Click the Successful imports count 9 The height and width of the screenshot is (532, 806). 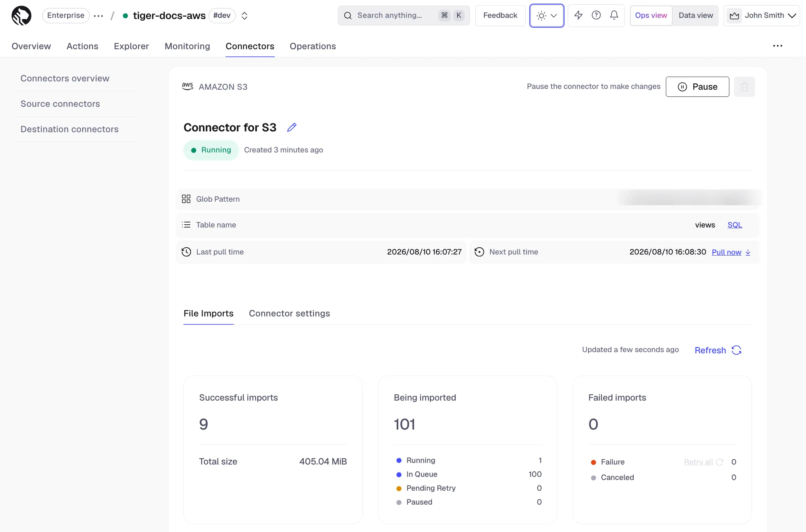[204, 424]
